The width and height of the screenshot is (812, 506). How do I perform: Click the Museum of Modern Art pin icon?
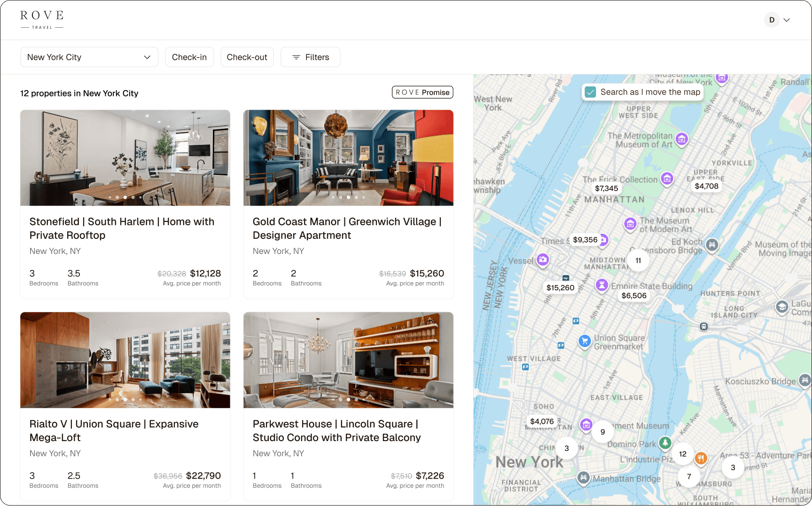(x=630, y=224)
